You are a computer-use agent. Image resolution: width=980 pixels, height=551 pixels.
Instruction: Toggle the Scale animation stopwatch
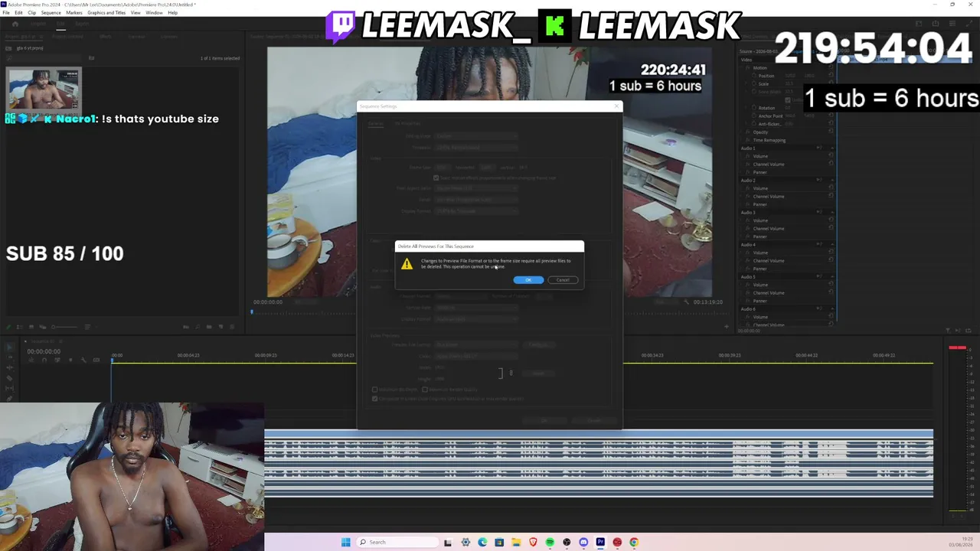(754, 83)
